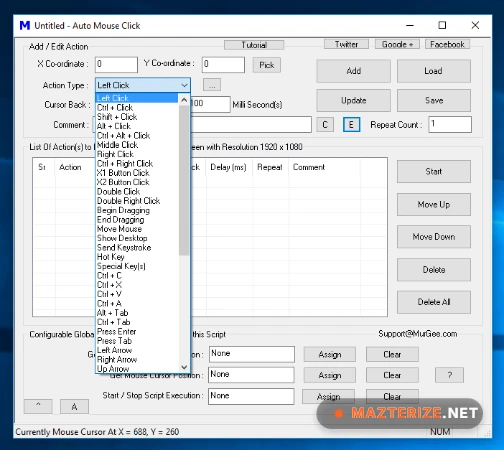Image resolution: width=504 pixels, height=450 pixels.
Task: Select End Dragging action
Action: [x=137, y=219]
